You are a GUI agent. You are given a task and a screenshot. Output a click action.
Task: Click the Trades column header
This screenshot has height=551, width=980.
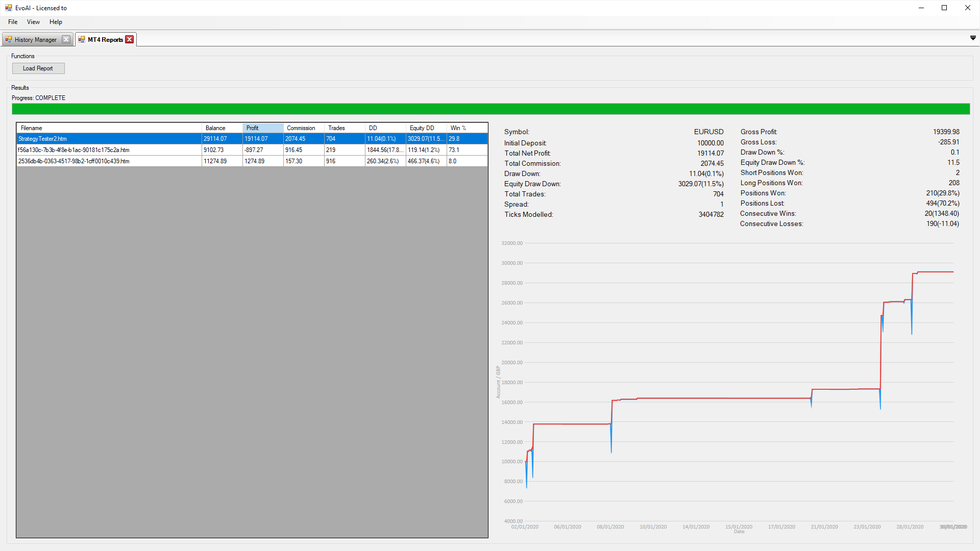coord(336,128)
